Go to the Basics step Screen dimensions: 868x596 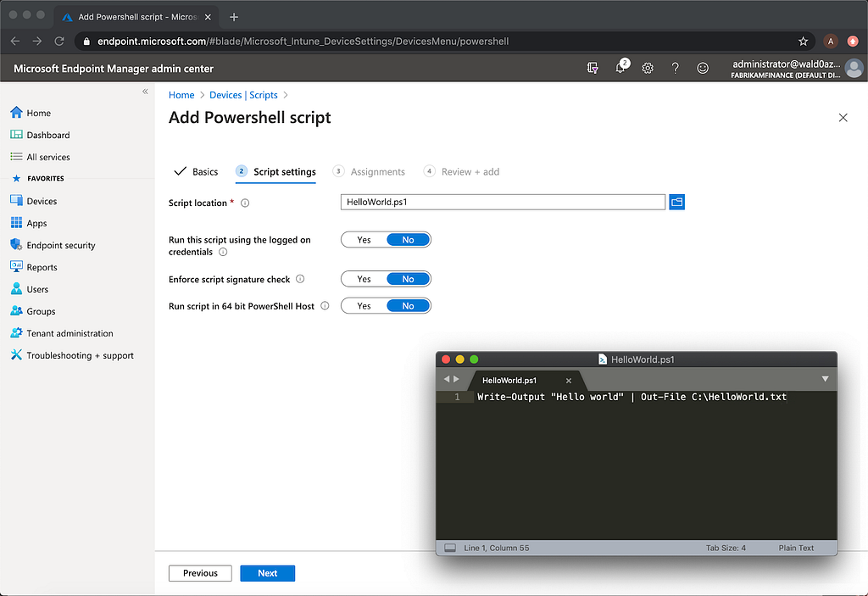coord(196,172)
